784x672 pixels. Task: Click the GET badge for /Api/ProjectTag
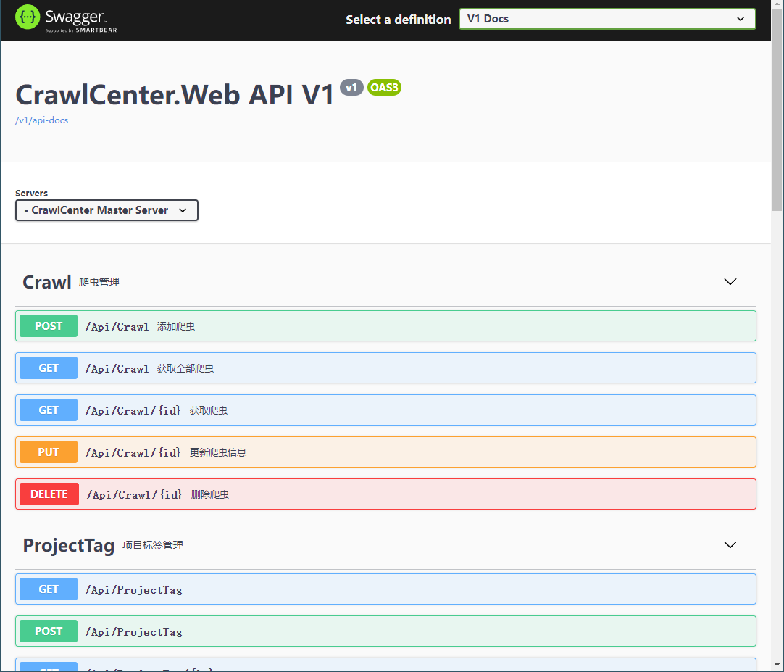tap(49, 589)
